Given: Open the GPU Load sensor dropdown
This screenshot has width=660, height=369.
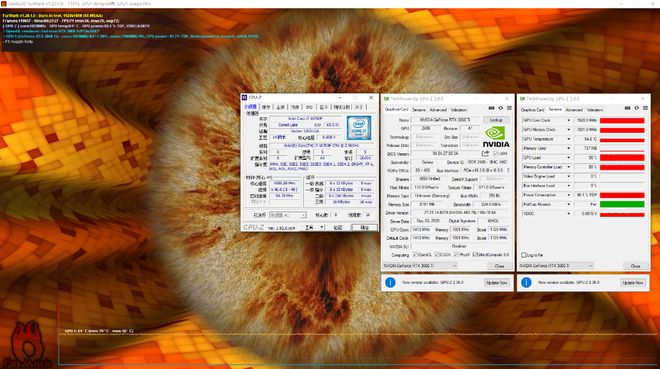Looking at the screenshot, I should pyautogui.click(x=569, y=157).
